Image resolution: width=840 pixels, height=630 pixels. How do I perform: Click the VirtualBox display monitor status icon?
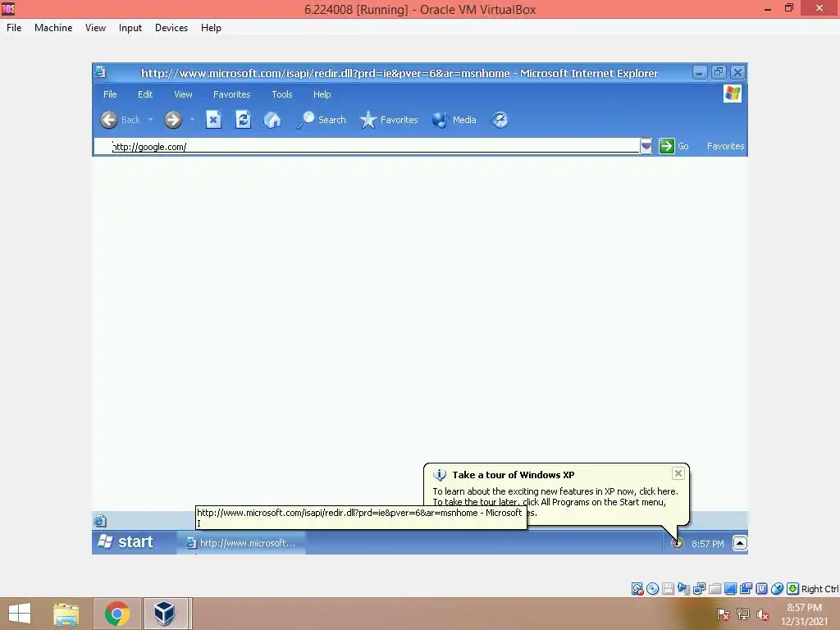pos(730,589)
